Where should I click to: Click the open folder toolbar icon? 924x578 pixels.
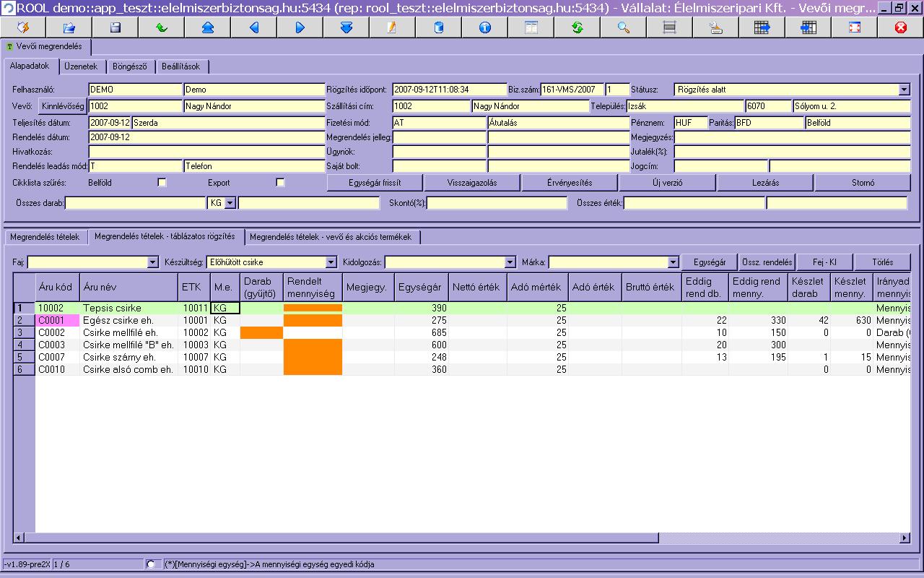click(69, 27)
